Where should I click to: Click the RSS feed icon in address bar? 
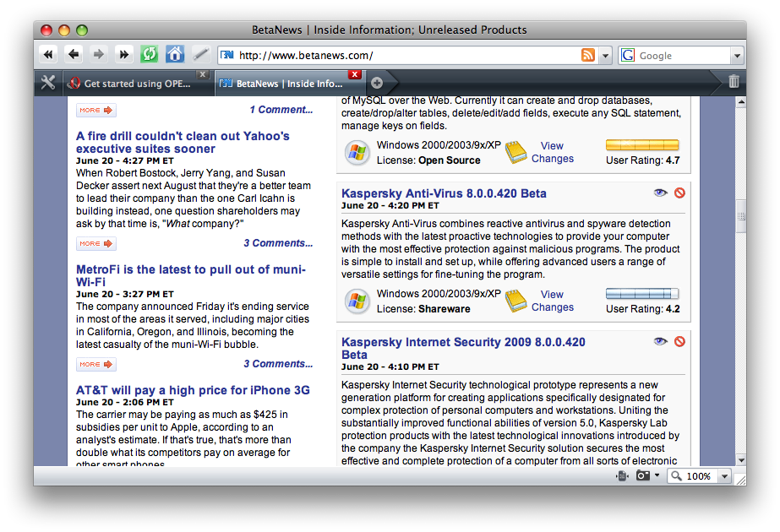[588, 55]
